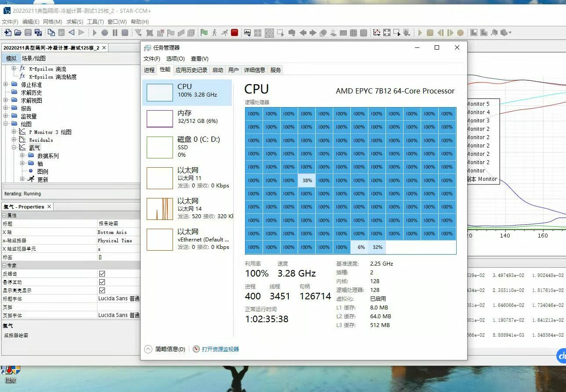Select the 内存 item in performance sidebar
The height and width of the screenshot is (392, 566).
click(x=187, y=119)
